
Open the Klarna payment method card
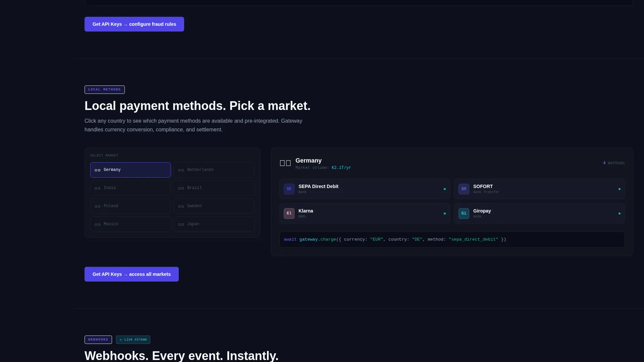(x=365, y=214)
